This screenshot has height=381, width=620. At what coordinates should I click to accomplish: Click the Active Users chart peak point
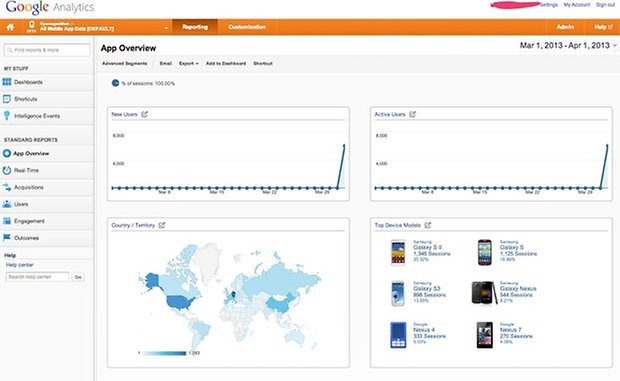607,145
